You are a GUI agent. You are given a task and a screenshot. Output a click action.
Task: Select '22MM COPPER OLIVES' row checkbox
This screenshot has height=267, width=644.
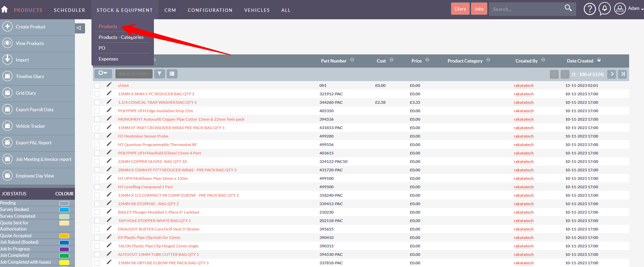[97, 162]
